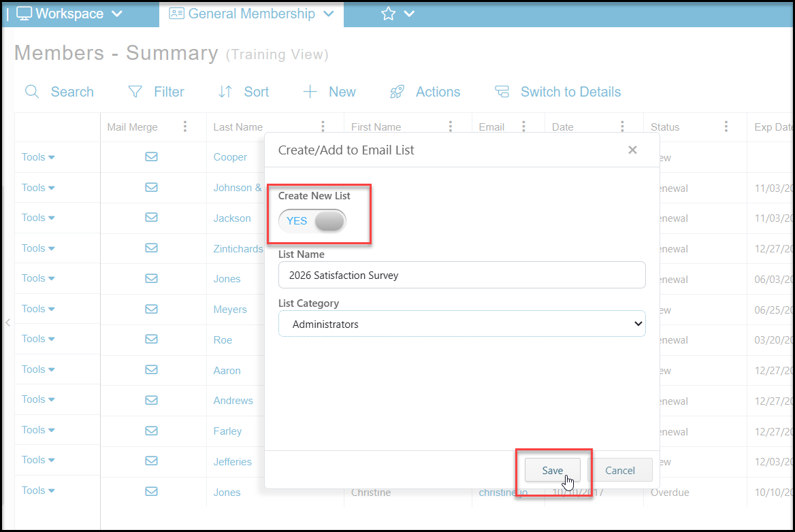Open the General Membership tab
The width and height of the screenshot is (795, 532).
click(x=251, y=14)
